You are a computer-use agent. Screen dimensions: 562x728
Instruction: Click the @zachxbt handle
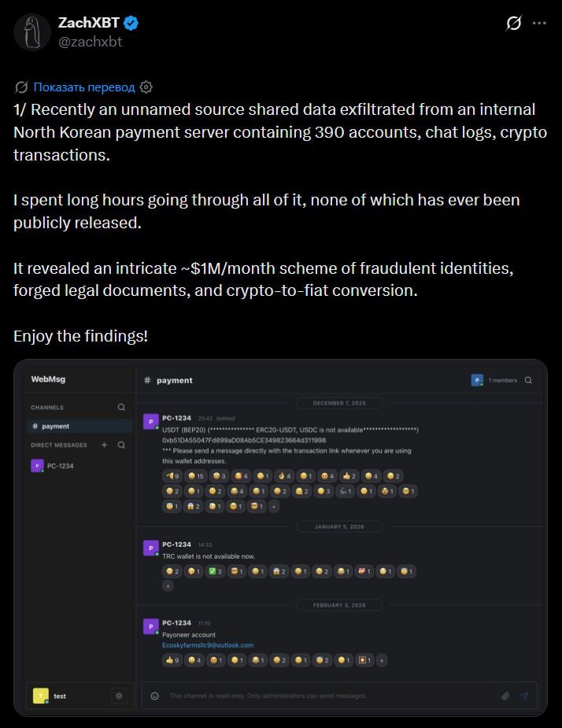coord(90,42)
